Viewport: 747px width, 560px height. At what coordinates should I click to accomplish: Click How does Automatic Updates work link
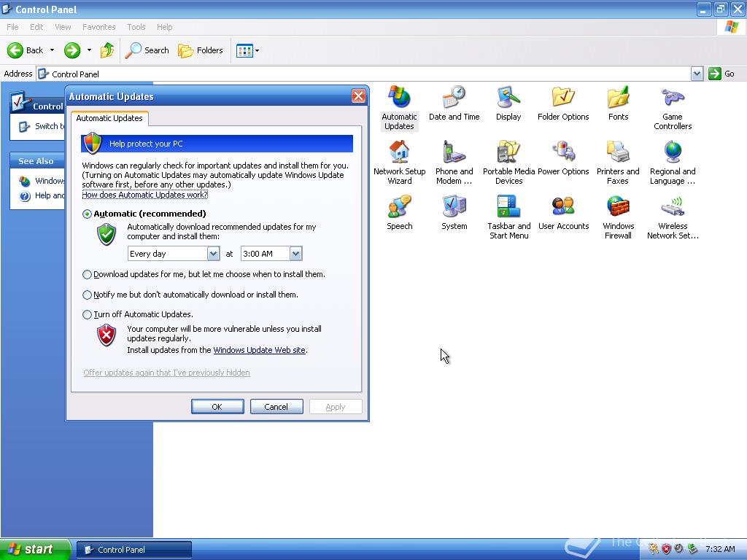click(145, 195)
